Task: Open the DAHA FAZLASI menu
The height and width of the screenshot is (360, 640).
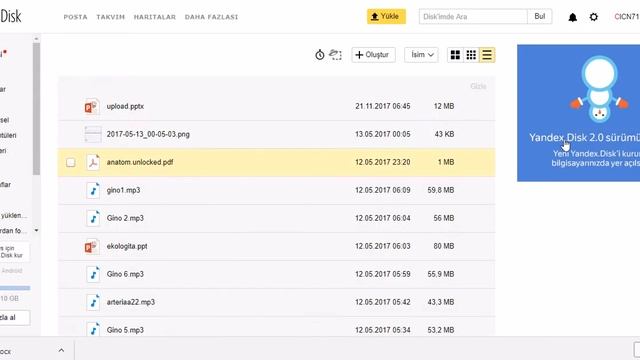Action: [x=211, y=17]
